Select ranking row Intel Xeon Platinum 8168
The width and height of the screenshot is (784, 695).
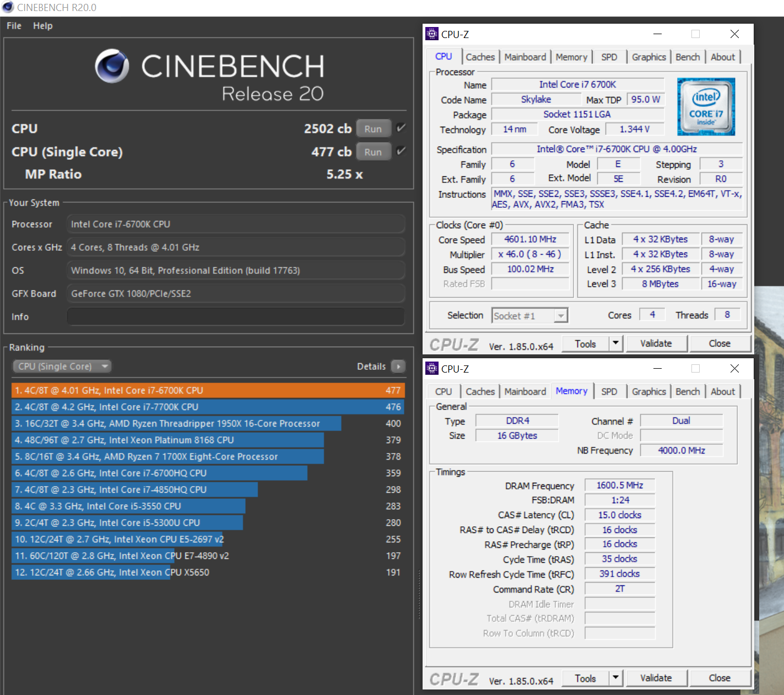pyautogui.click(x=208, y=440)
